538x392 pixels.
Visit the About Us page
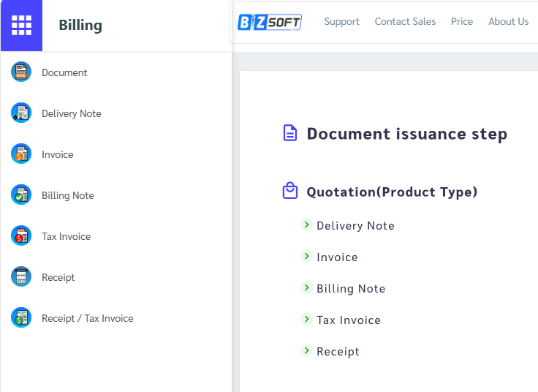[509, 22]
